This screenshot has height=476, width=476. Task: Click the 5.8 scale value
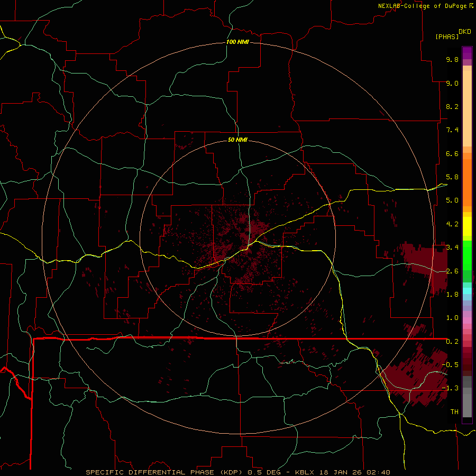(x=452, y=177)
